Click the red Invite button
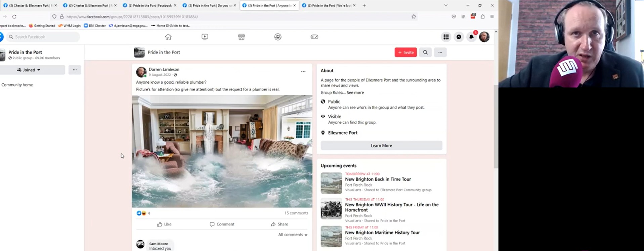This screenshot has height=251, width=644. pos(405,52)
